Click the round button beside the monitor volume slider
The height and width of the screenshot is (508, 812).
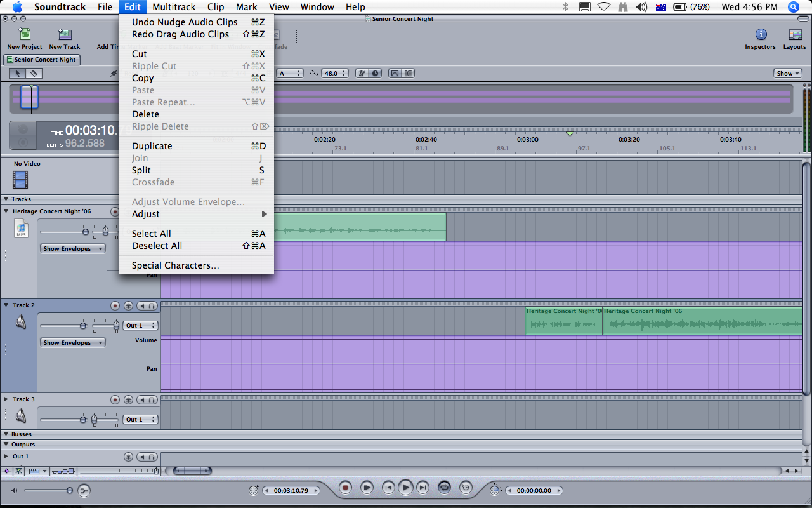84,490
